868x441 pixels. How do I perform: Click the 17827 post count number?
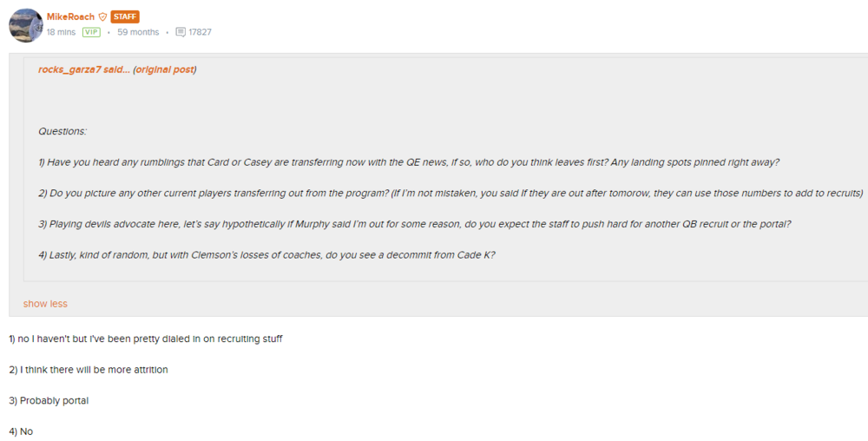pyautogui.click(x=200, y=32)
